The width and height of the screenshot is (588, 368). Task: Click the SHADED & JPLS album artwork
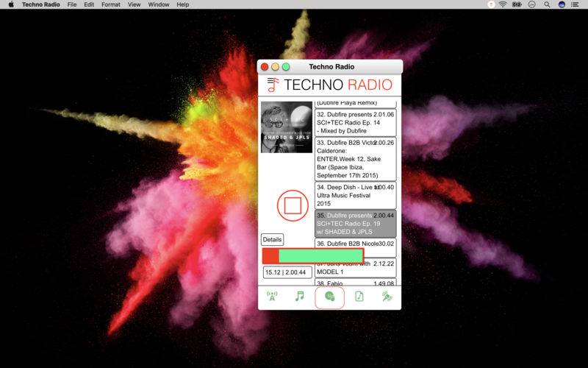pos(287,127)
